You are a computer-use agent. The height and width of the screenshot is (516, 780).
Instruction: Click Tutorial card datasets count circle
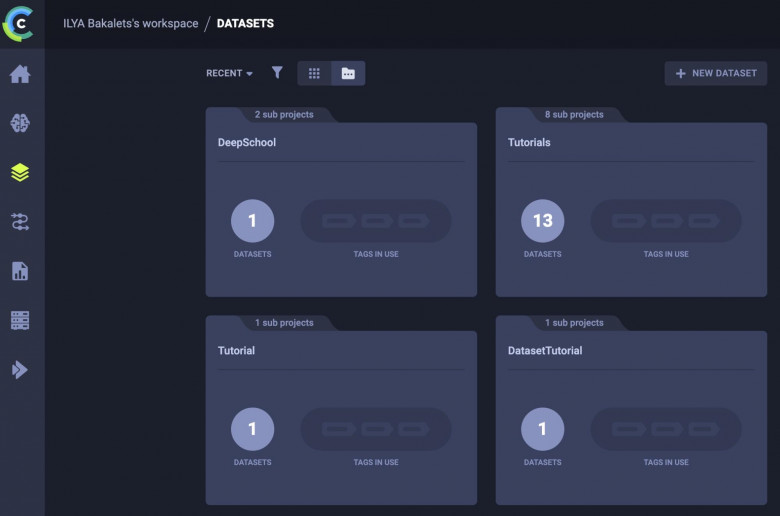252,429
